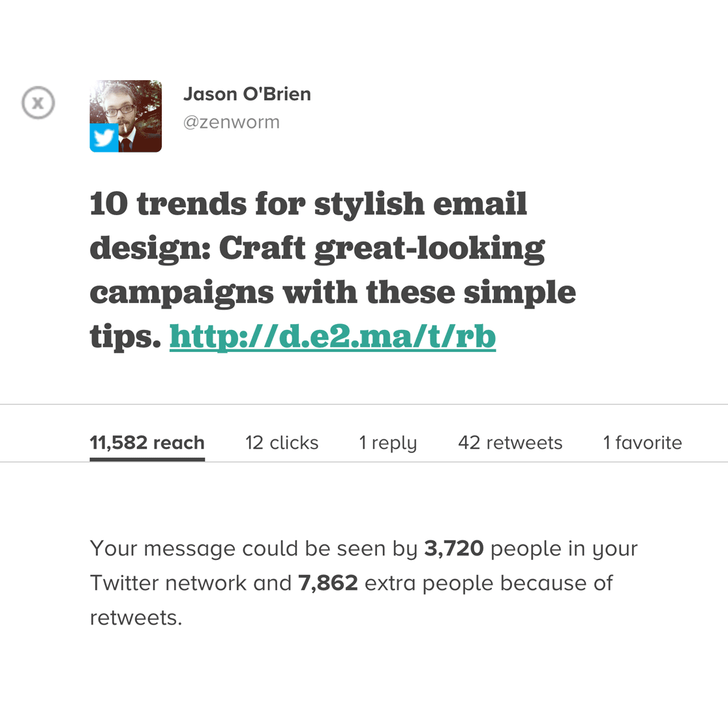
Task: Show the 1 reply tab
Action: (x=387, y=443)
